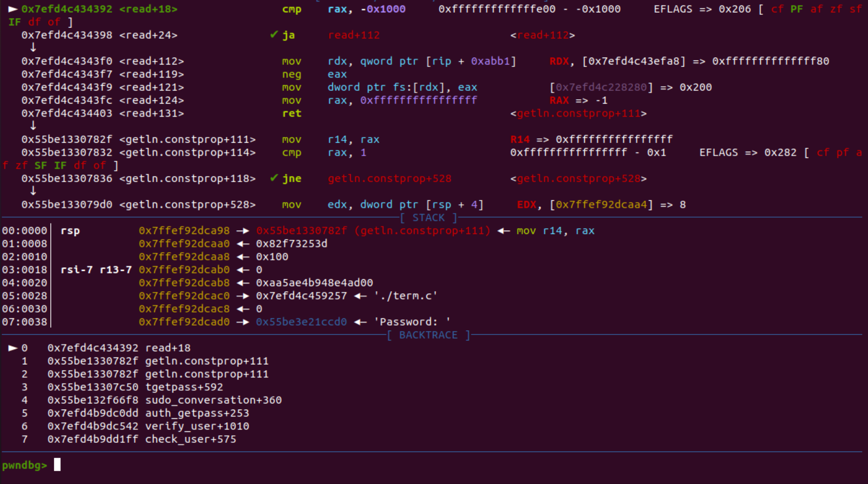Screen dimensions: 868x484
Task: Select the ret instruction mnemonic
Action: tap(292, 113)
